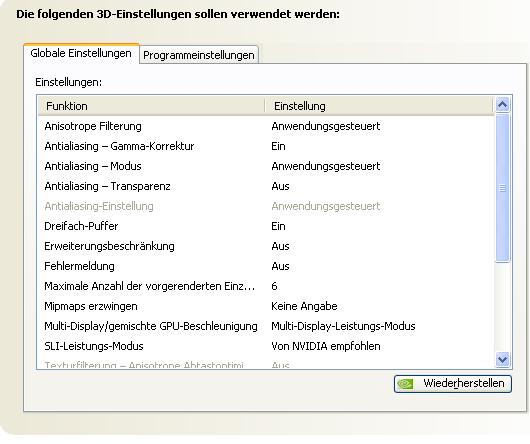Click Anwendungsgesteuert value of Anisotrope Filterung

326,126
